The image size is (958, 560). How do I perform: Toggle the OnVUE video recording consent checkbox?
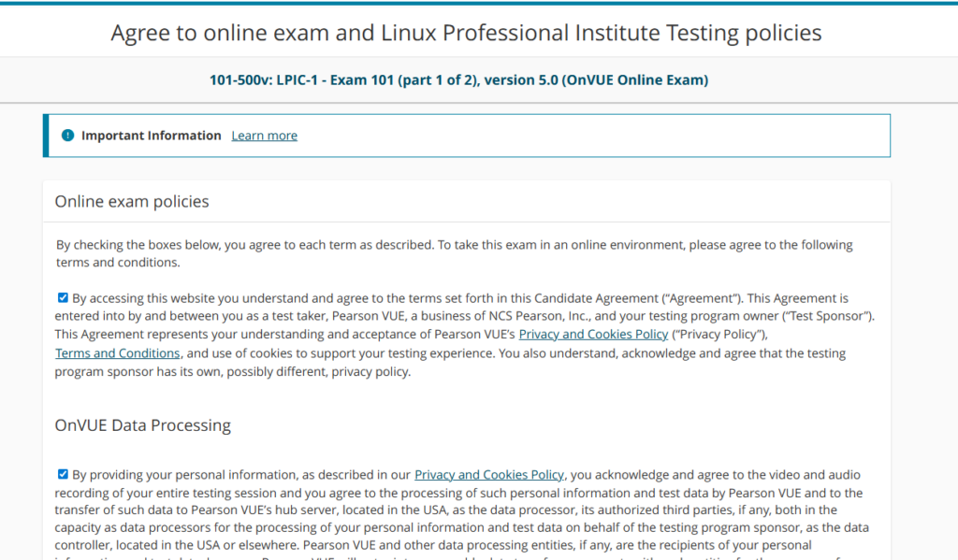(63, 474)
